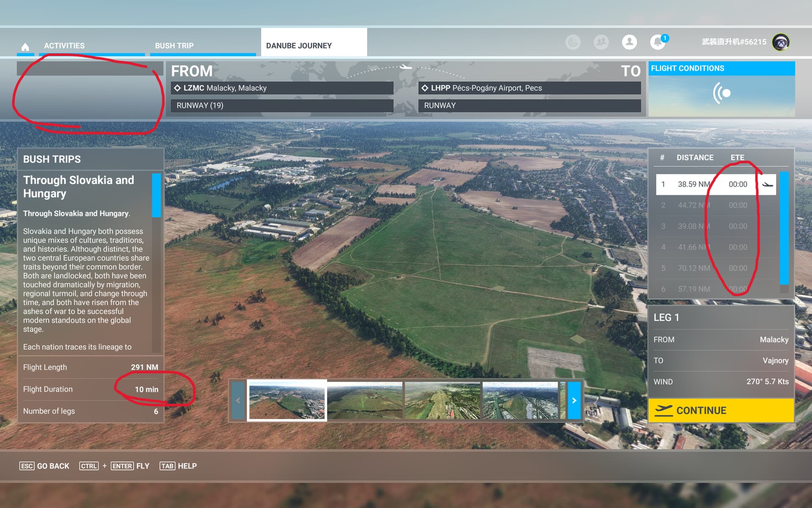Click the spiral activity icon in top bar
Screen dimensions: 812x508
(x=573, y=42)
